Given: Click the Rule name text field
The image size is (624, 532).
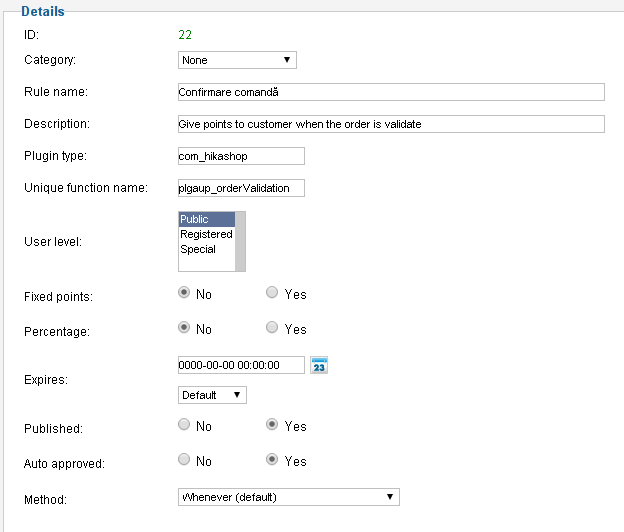Looking at the screenshot, I should click(x=390, y=92).
